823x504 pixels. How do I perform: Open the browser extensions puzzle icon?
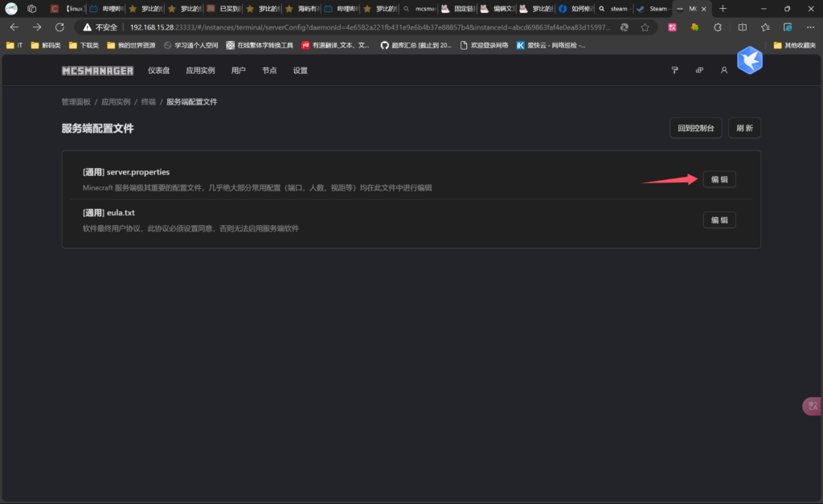[x=717, y=27]
